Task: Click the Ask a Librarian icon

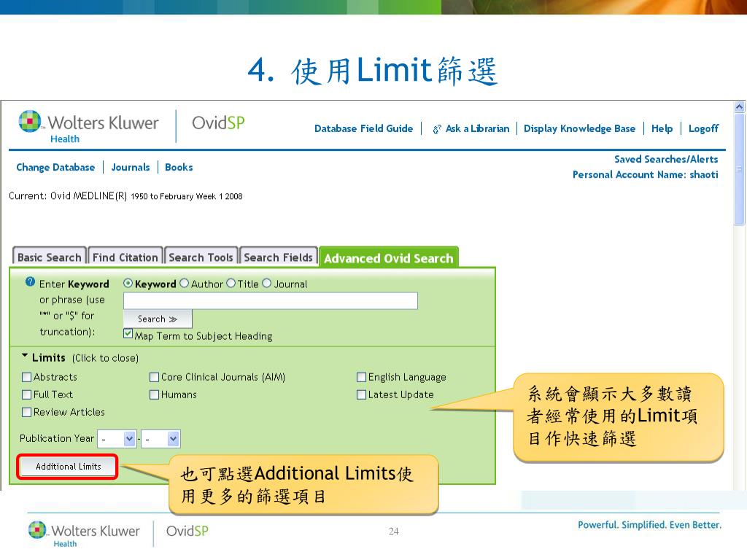Action: tap(436, 129)
